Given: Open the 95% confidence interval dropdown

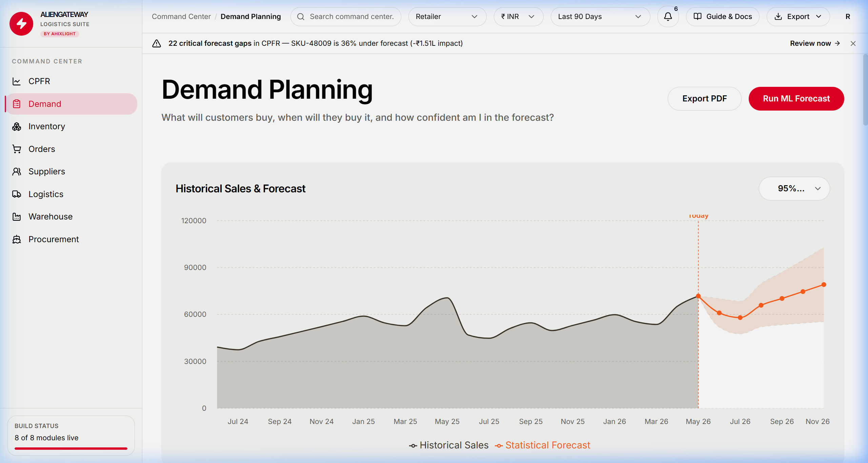Looking at the screenshot, I should (794, 189).
